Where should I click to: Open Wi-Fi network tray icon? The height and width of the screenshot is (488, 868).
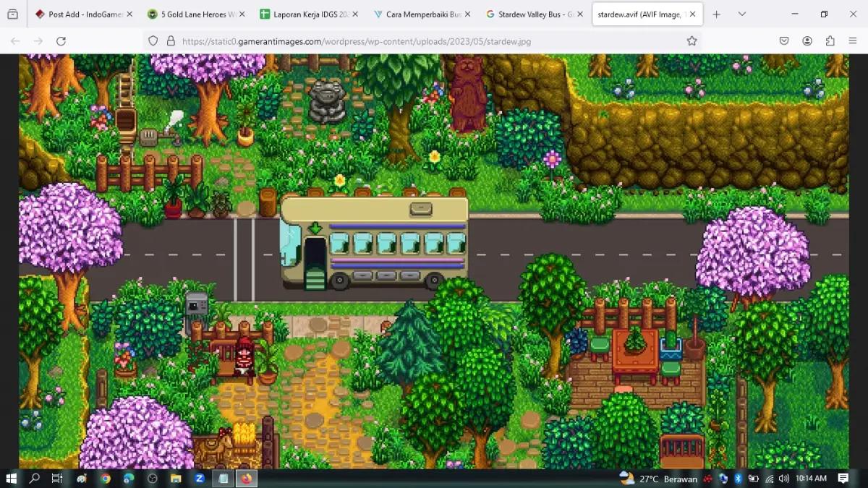click(769, 479)
